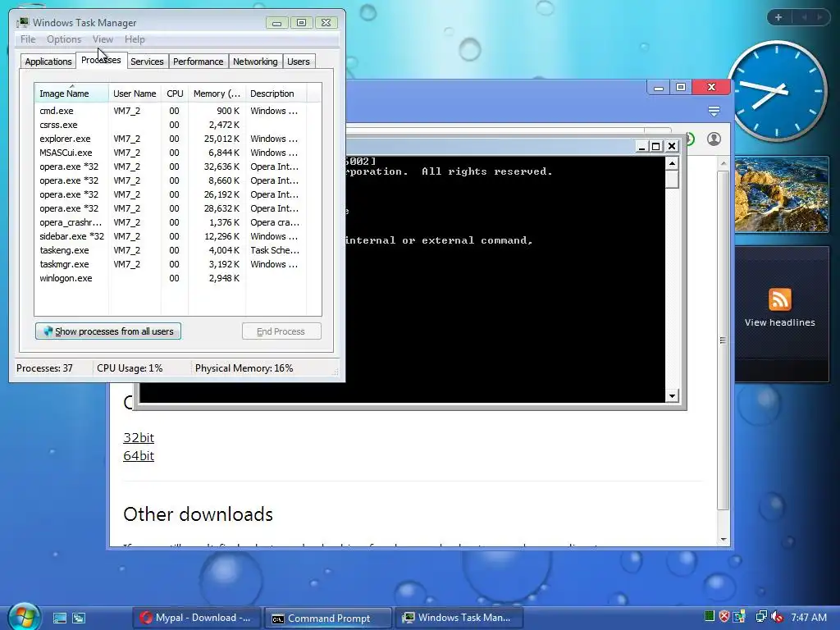Sort processes by Description column header
Viewport: 840px width, 630px height.
point(276,94)
